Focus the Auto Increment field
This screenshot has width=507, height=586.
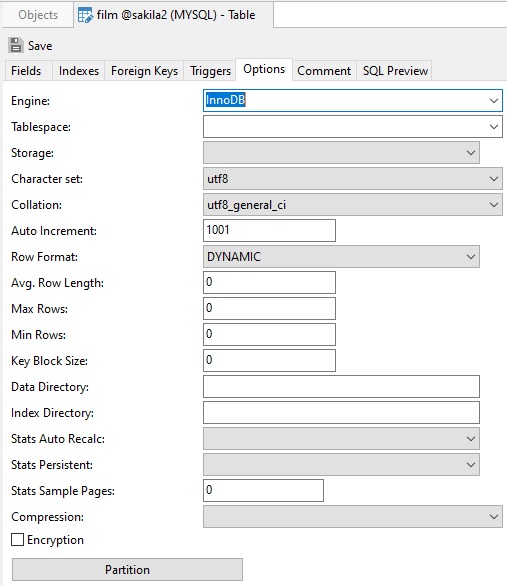tap(269, 230)
